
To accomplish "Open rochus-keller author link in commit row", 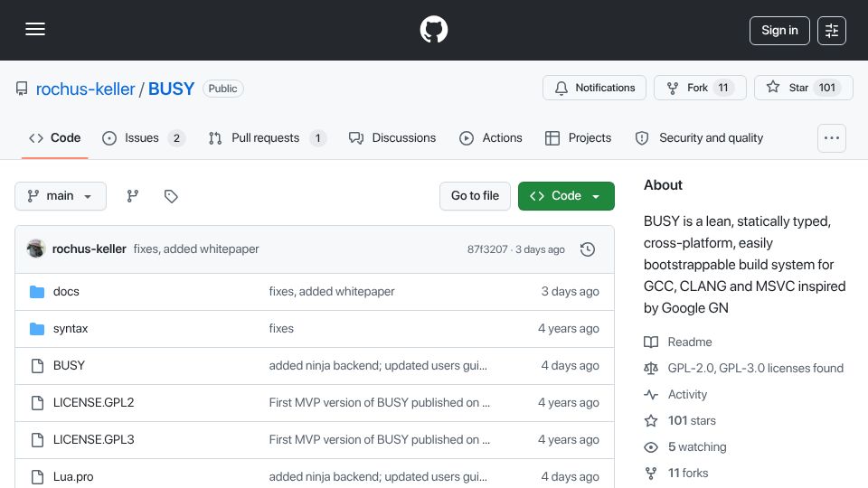I will coord(90,249).
